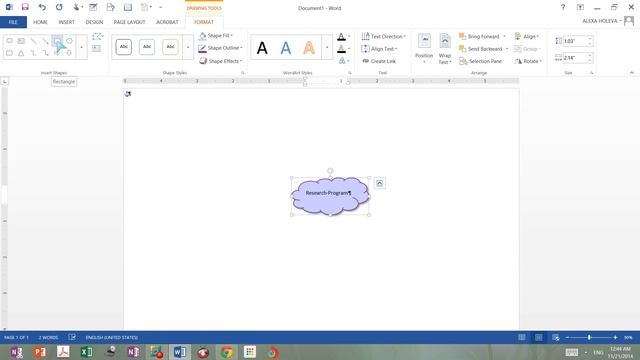Edit the shape height field
This screenshot has height=360, width=640.
pos(575,41)
